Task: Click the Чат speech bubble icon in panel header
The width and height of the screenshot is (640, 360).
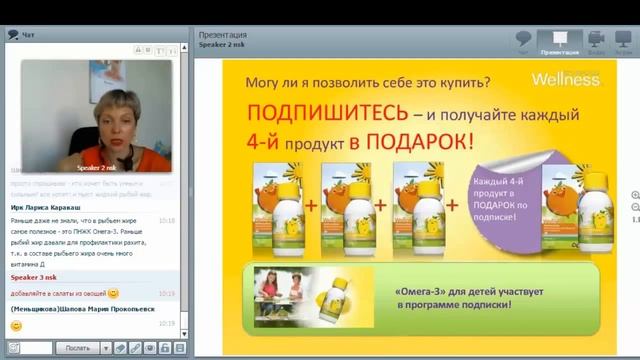Action: point(13,35)
